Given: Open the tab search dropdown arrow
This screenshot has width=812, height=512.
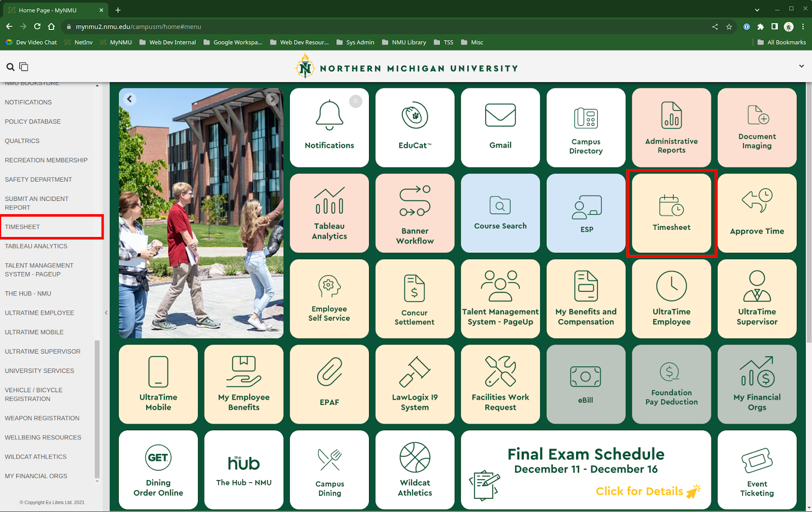Looking at the screenshot, I should click(x=757, y=10).
